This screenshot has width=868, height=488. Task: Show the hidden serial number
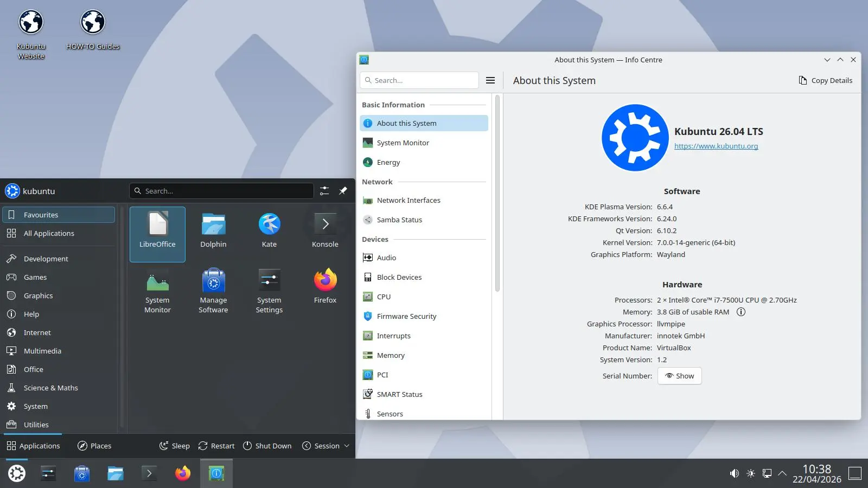click(679, 376)
